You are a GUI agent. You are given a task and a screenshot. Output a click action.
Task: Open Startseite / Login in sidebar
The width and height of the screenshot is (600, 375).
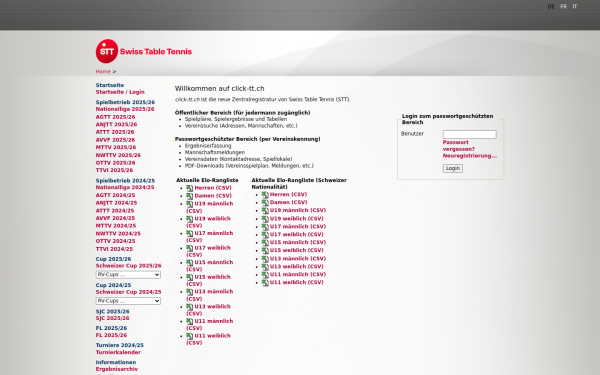point(120,92)
